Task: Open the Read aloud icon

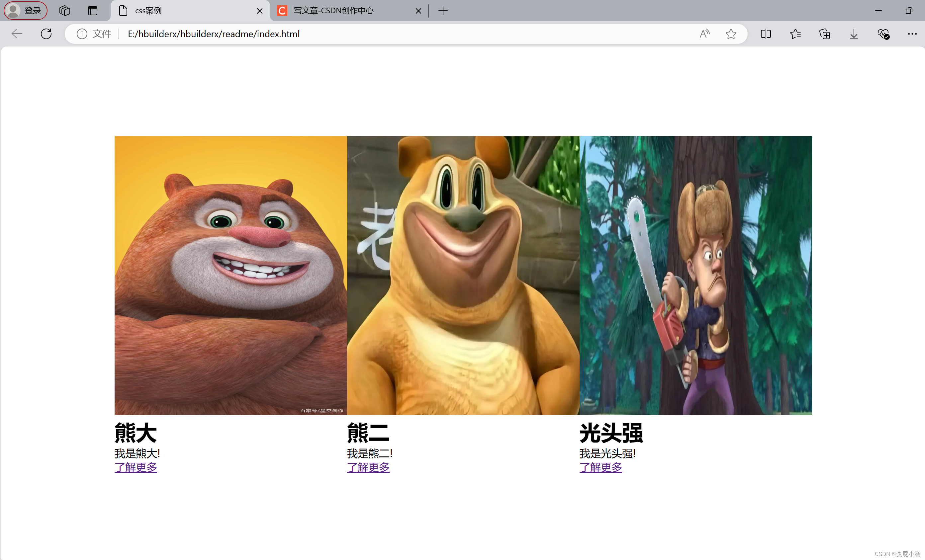Action: 705,34
